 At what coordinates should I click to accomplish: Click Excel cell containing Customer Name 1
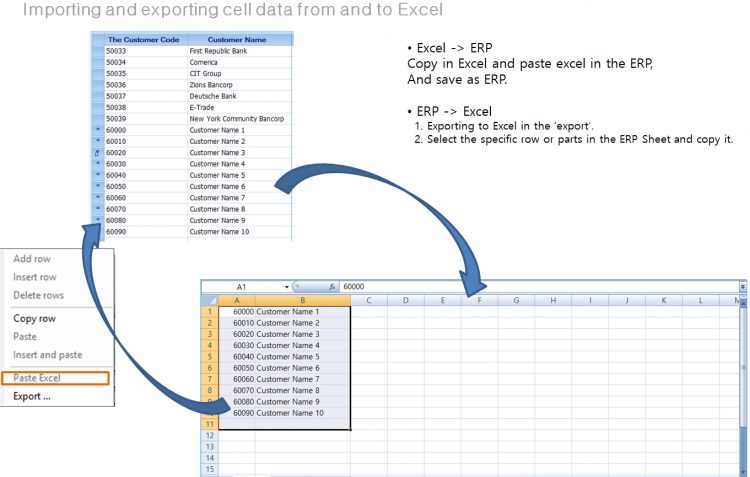click(x=303, y=311)
